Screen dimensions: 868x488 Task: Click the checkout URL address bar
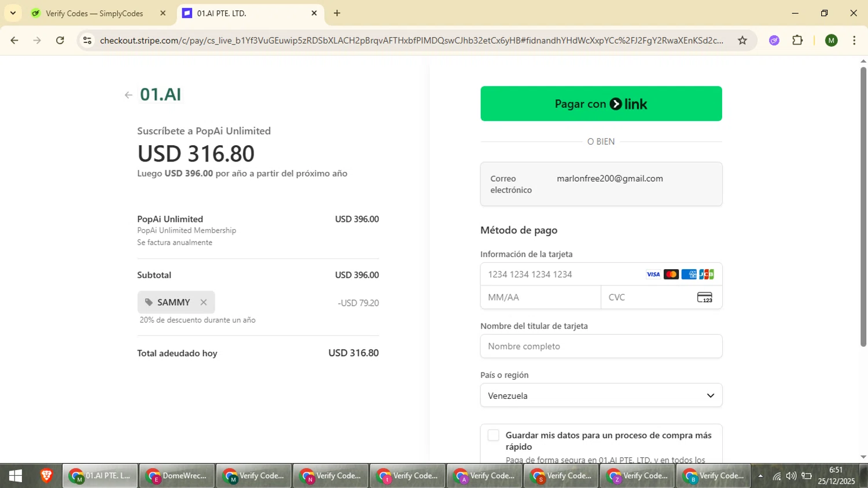point(411,40)
